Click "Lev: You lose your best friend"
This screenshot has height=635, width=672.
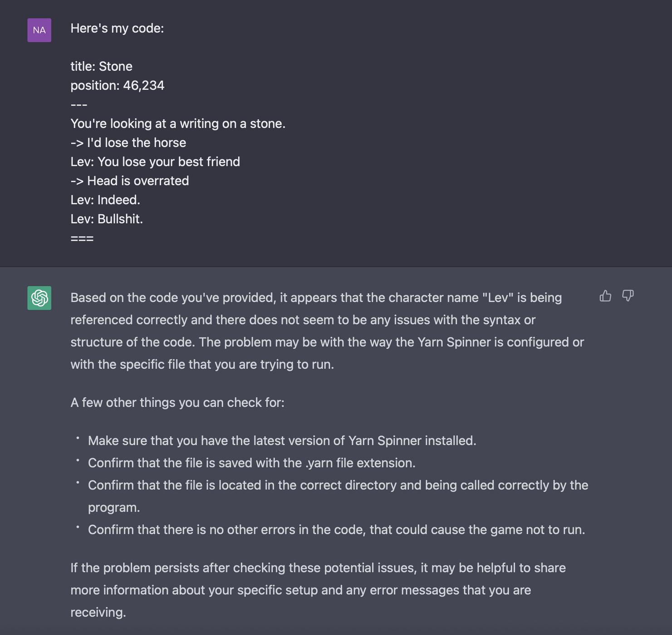(155, 161)
